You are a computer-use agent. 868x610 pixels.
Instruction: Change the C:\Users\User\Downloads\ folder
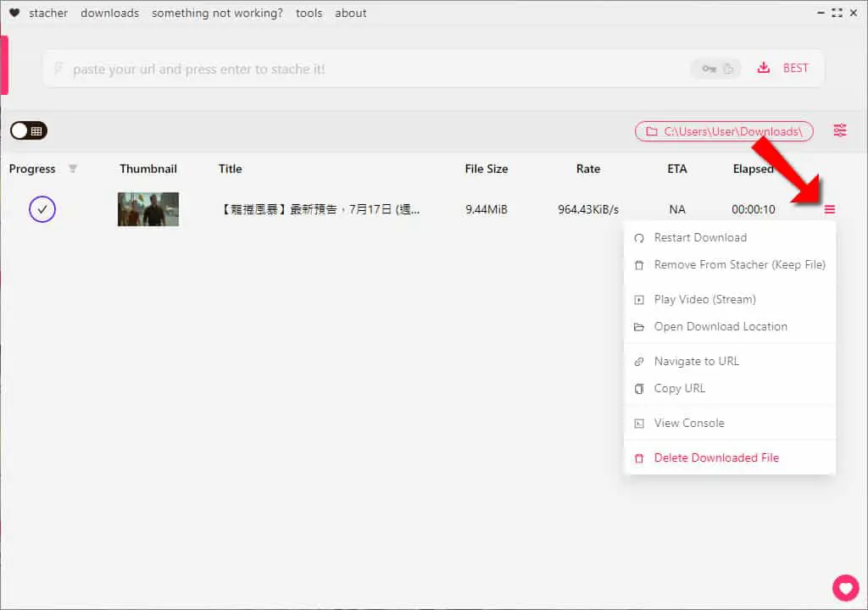(x=724, y=131)
